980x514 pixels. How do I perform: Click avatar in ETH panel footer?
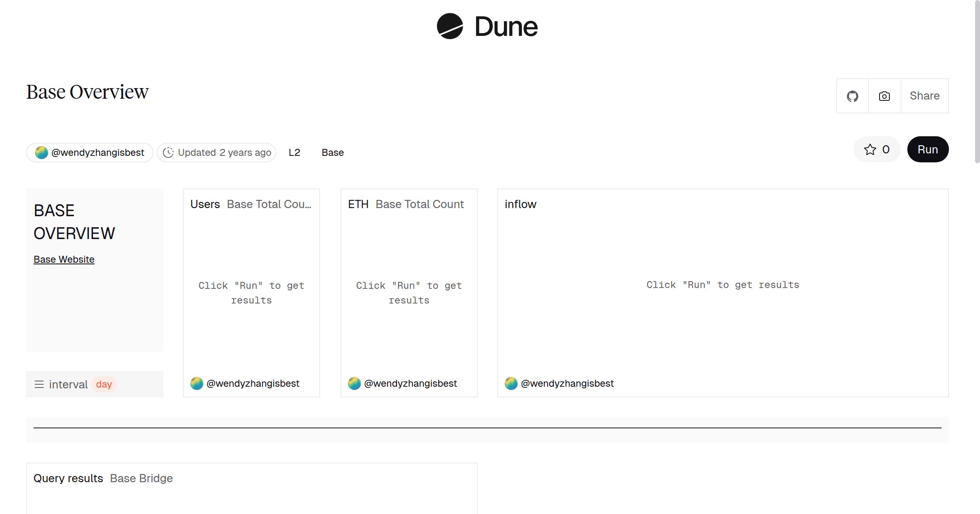click(x=354, y=383)
